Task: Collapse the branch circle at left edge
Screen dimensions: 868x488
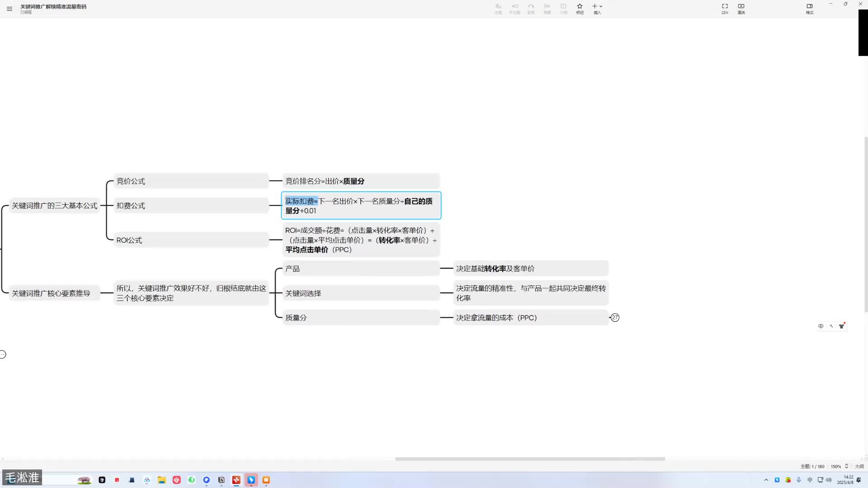Action: (3, 355)
